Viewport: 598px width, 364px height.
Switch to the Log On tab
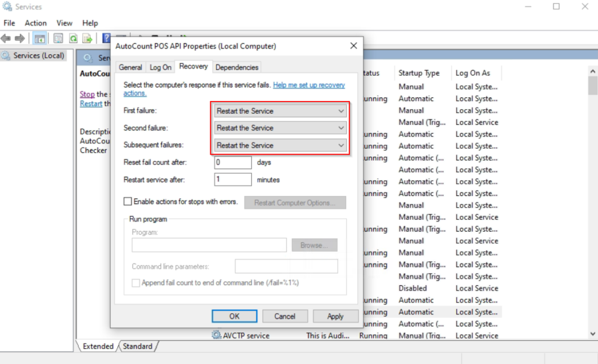(160, 68)
